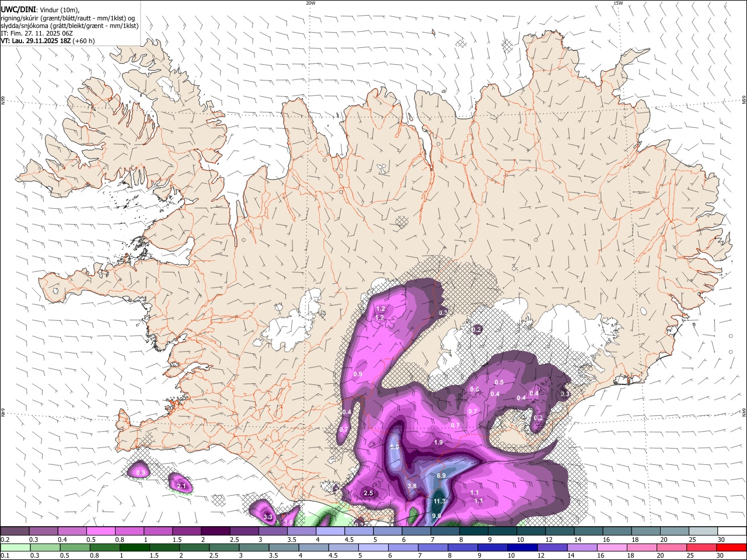The height and width of the screenshot is (560, 747).
Task: Pick the 25 mm red-pink rain swatch
Action: click(701, 548)
